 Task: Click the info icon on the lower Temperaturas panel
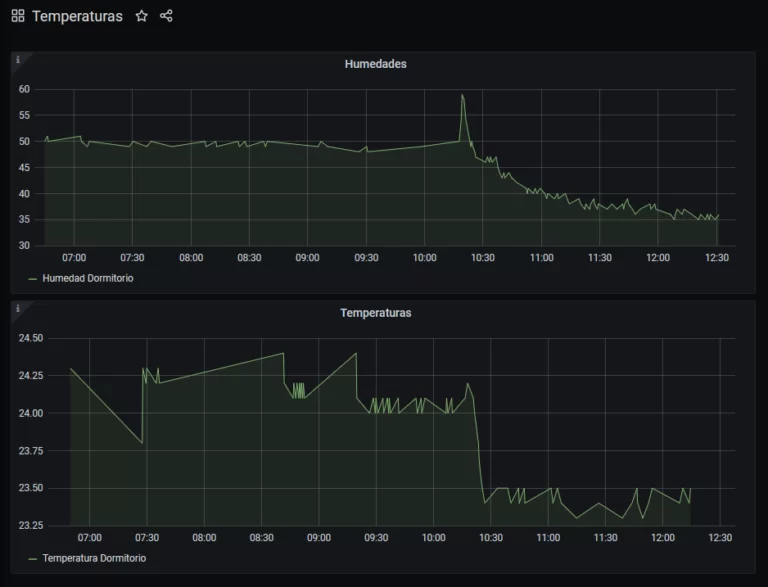(18, 309)
